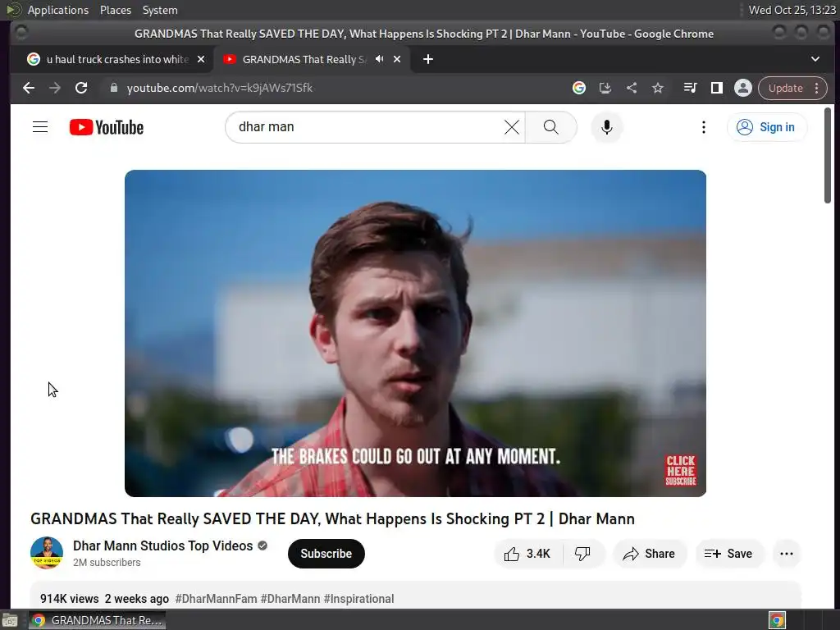Follow the #Inspirational hashtag

click(x=359, y=598)
